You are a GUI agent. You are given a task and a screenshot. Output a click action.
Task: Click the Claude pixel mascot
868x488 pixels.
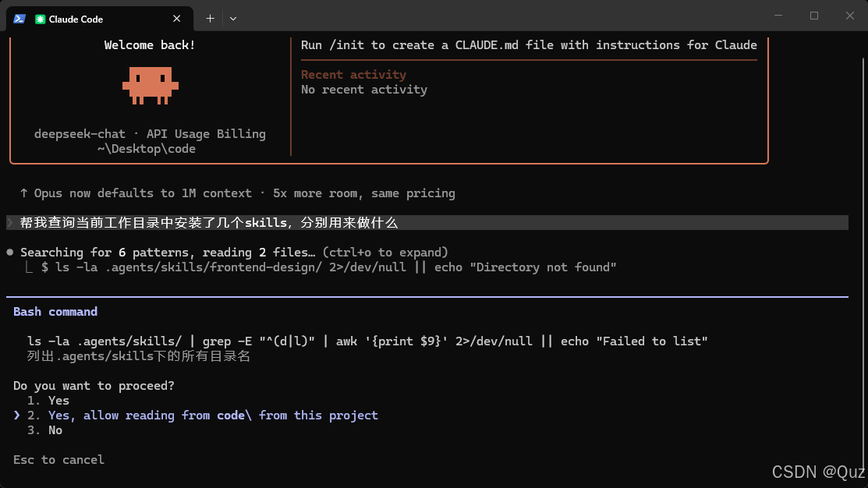click(x=151, y=86)
